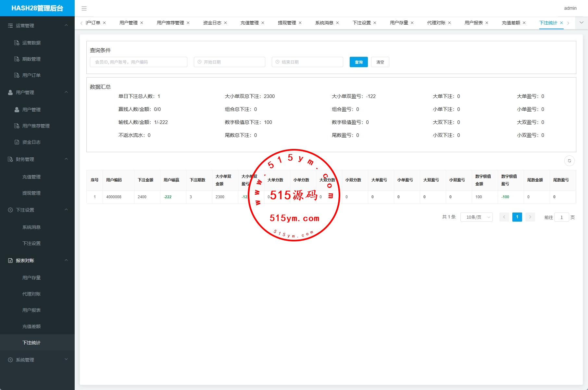The height and width of the screenshot is (390, 588).
Task: Open the 10条/页 page size dropdown
Action: click(476, 217)
